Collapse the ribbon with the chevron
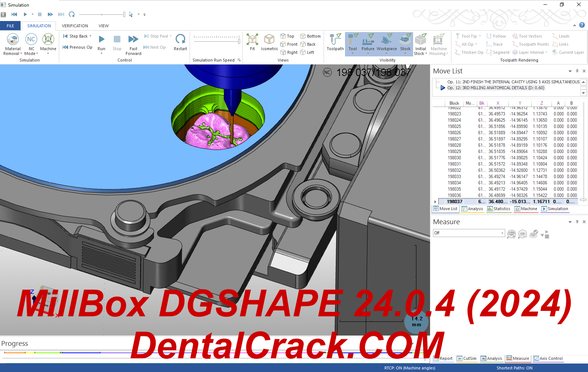 pyautogui.click(x=574, y=25)
